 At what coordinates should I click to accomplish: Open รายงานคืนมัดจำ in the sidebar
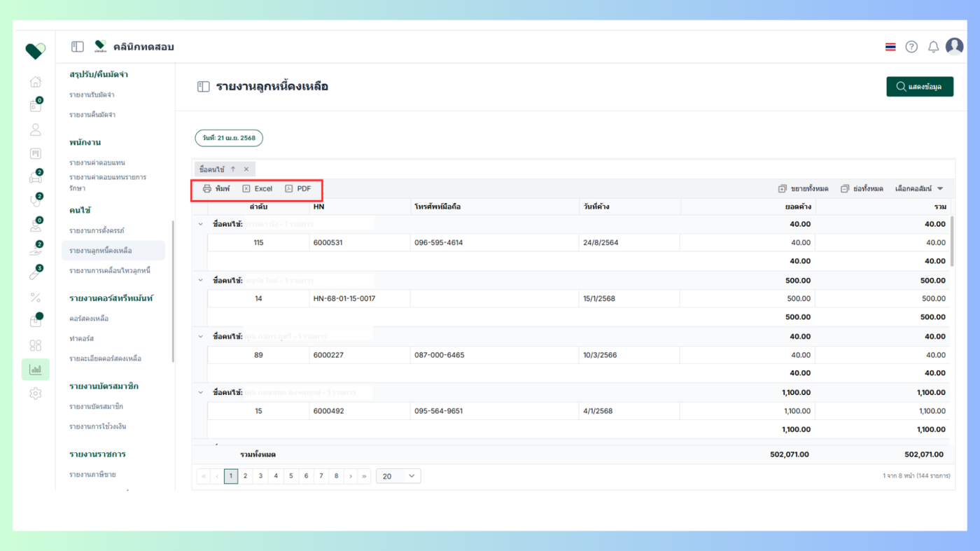(92, 115)
